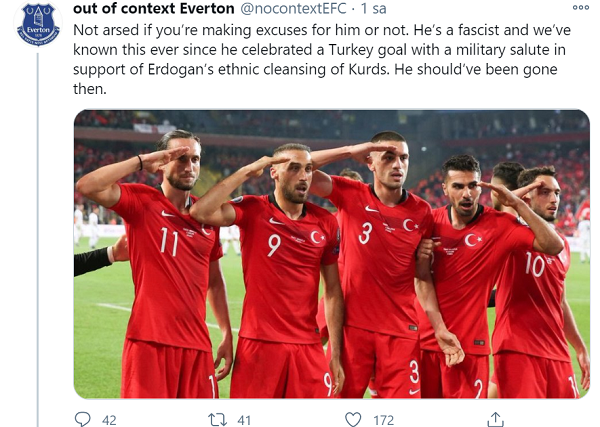This screenshot has height=427, width=600.
Task: Open the share upload arrow icon
Action: pos(495,419)
